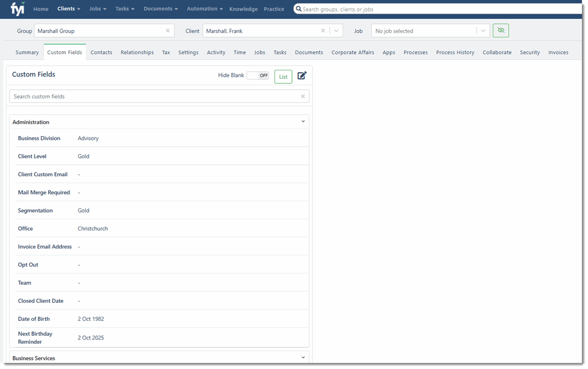Screen dimensions: 588x369
Task: Clear the custom fields search box
Action: [303, 96]
